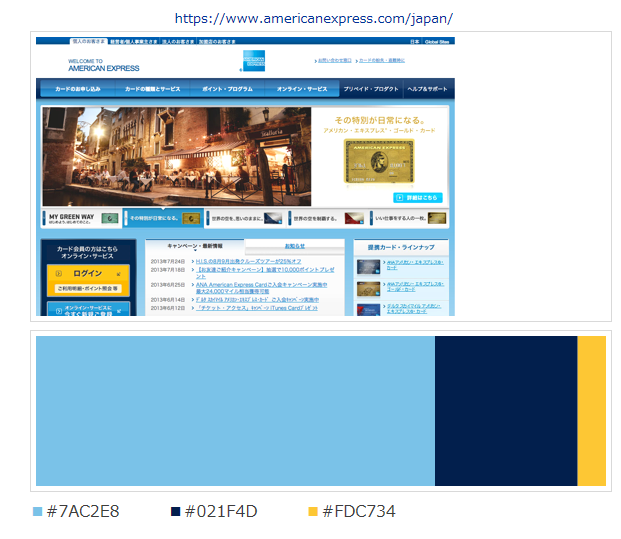Click the Venice restaurant hero photo
Image resolution: width=621 pixels, height=539 pixels.
tap(177, 156)
